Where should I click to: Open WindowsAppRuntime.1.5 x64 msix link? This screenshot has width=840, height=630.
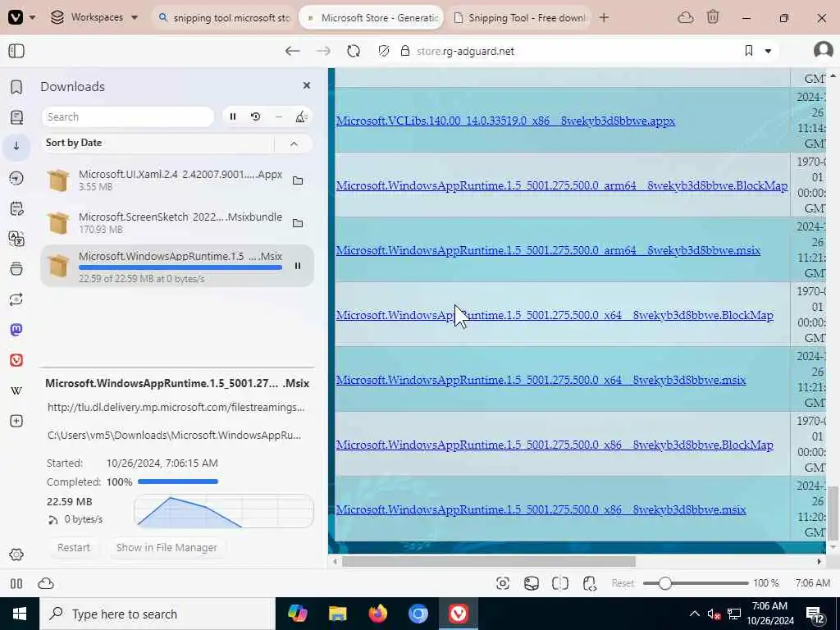(x=541, y=380)
